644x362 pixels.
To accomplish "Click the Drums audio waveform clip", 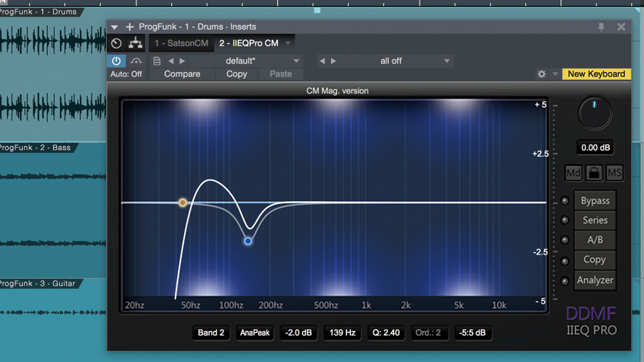I will click(53, 74).
